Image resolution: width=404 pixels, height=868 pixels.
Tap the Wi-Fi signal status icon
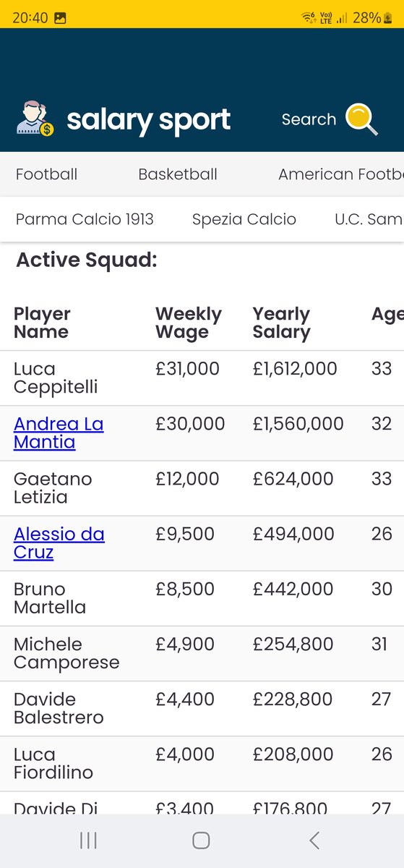tap(309, 18)
